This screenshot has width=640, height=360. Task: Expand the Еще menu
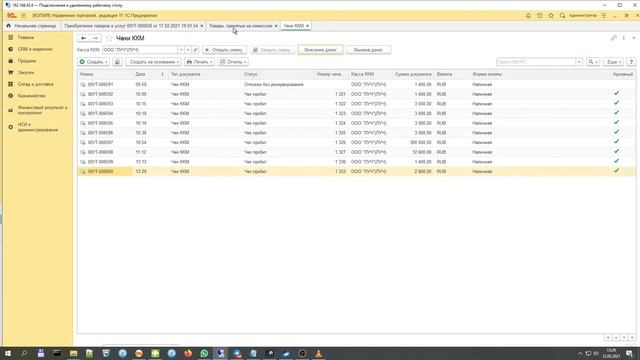[613, 62]
